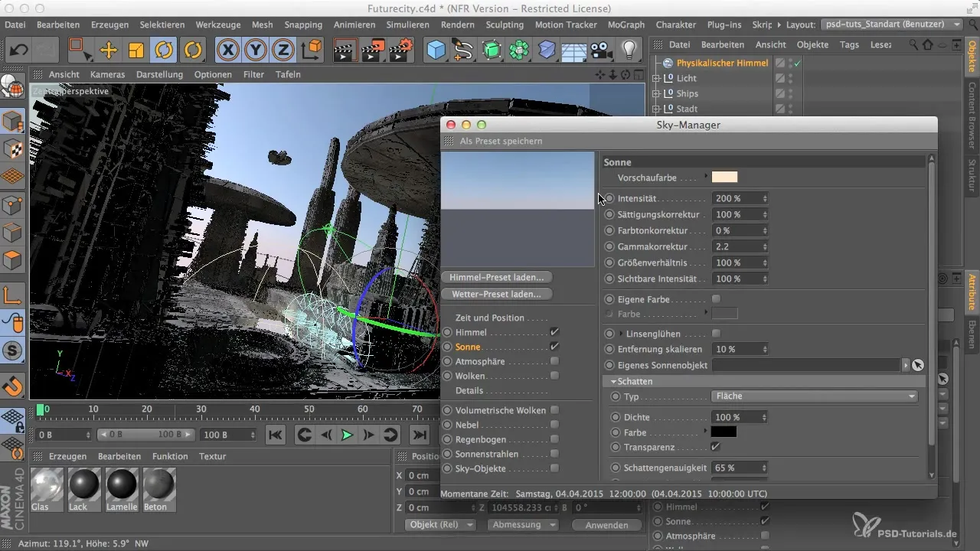Select the Rotate tool
Screen dimensions: 980x551
[165, 51]
